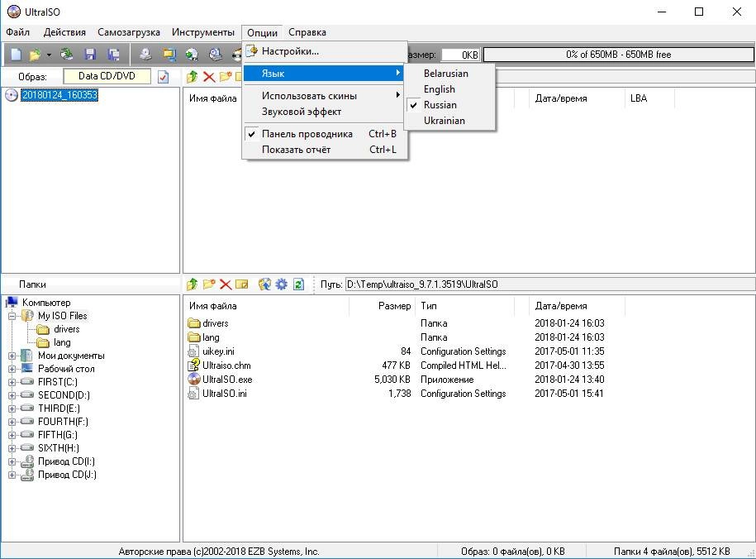Click the green refresh icon in local toolbar
Image resolution: width=756 pixels, height=559 pixels.
click(298, 284)
